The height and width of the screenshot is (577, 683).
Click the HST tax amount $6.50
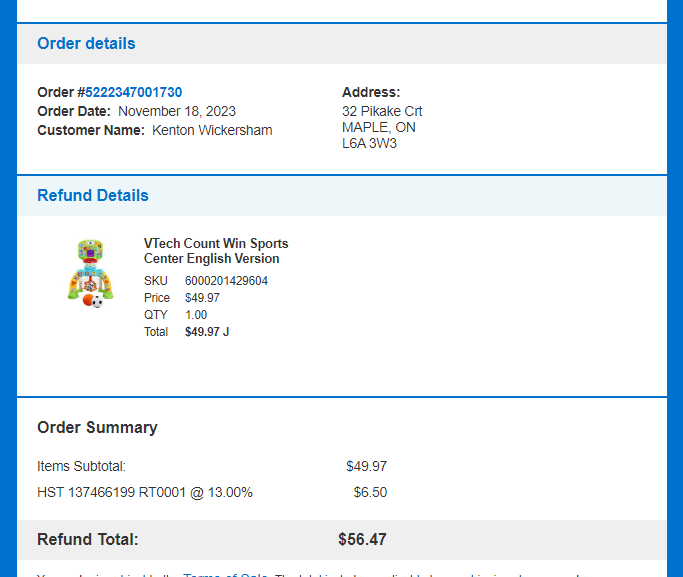370,493
